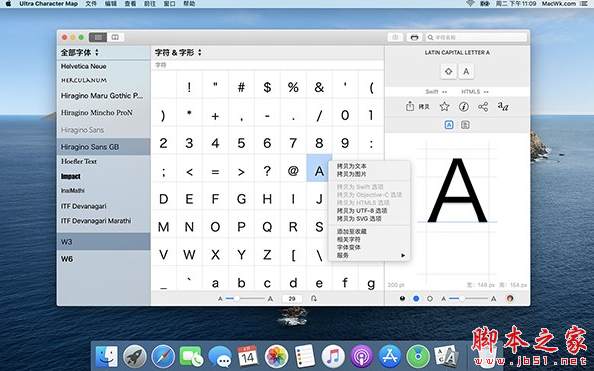
Task: Open Launchpad rocket icon in Dock
Action: (134, 356)
